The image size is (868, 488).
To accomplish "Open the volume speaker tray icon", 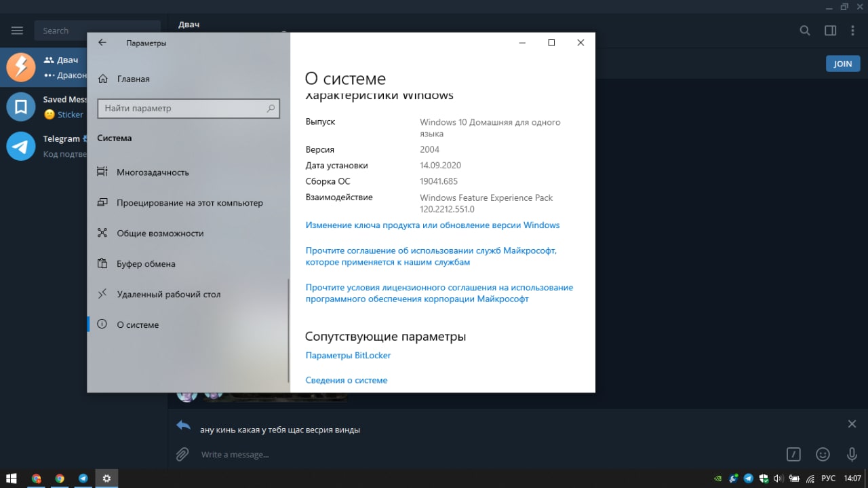I will pyautogui.click(x=778, y=478).
